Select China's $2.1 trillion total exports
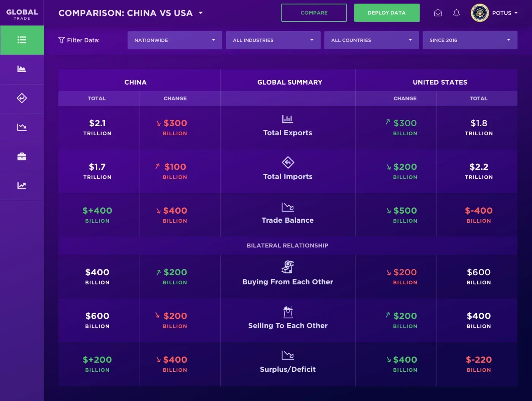The height and width of the screenshot is (401, 532). pyautogui.click(x=97, y=127)
